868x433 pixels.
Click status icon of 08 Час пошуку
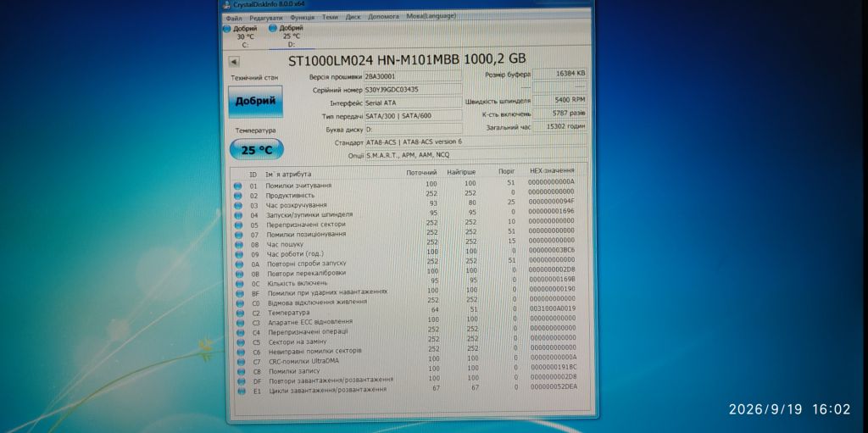click(x=238, y=244)
